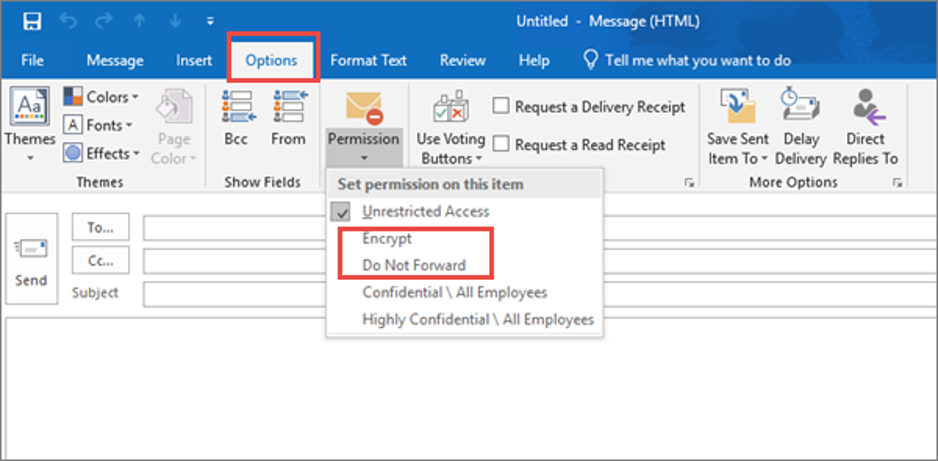The height and width of the screenshot is (461, 938).
Task: Expand the Fonts dropdown
Action: pyautogui.click(x=99, y=125)
